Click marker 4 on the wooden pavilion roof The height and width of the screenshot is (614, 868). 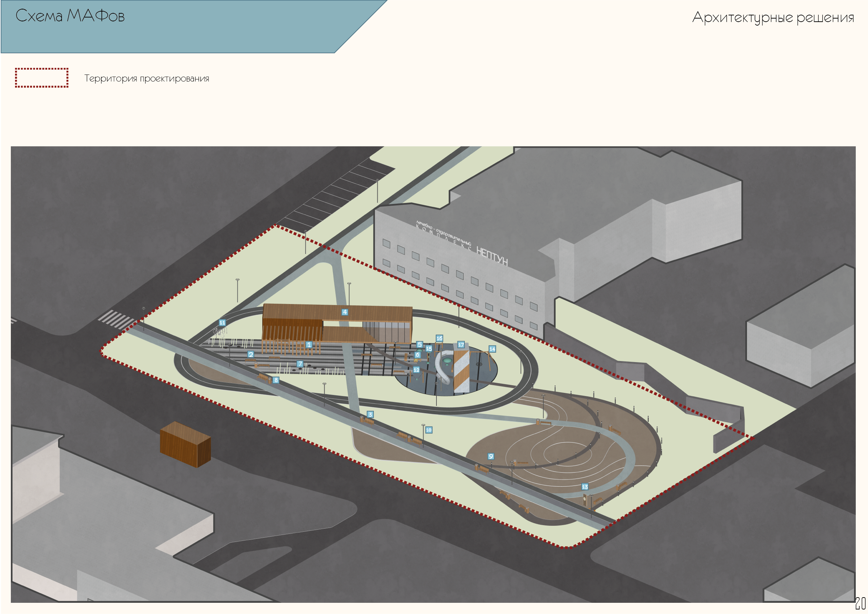(344, 312)
